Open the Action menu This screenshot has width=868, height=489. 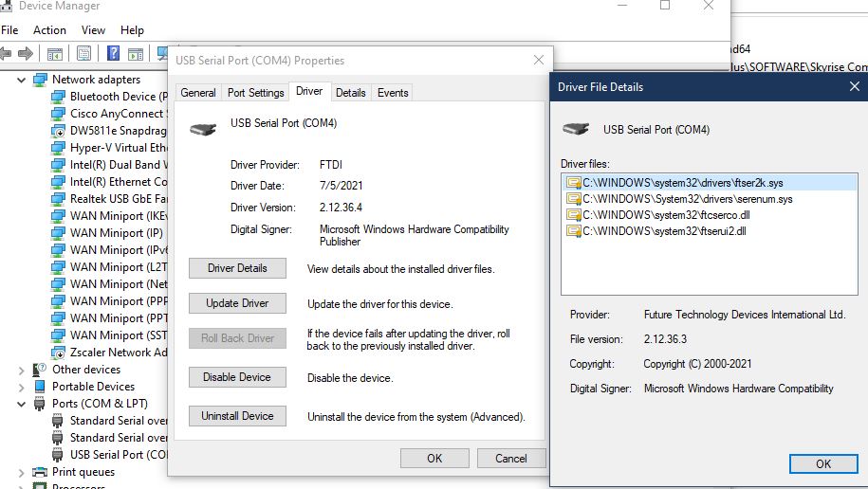49,30
